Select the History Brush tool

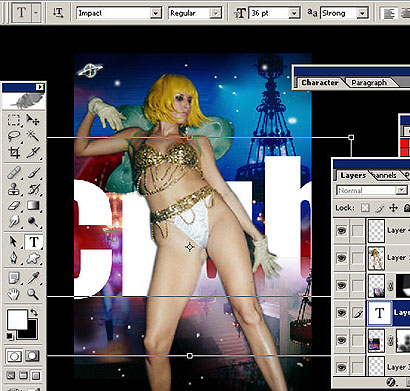(x=33, y=189)
